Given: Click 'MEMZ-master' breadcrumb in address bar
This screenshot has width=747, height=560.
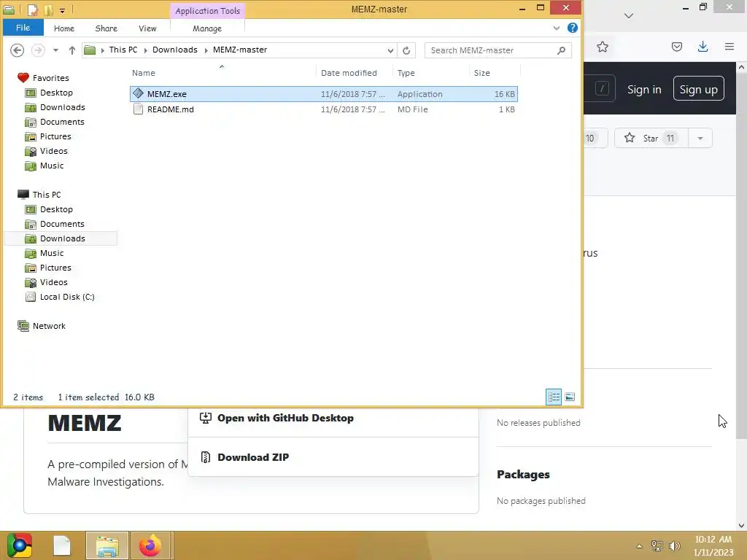Looking at the screenshot, I should pyautogui.click(x=239, y=50).
